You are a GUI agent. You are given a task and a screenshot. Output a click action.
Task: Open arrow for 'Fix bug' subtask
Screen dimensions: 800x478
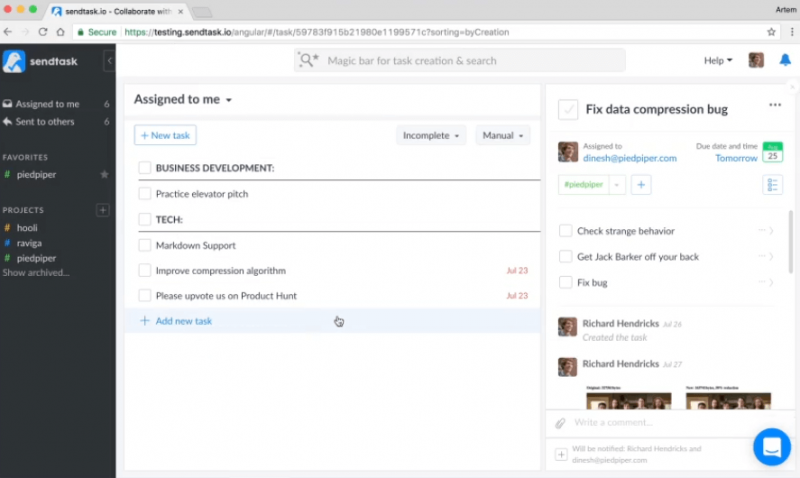point(771,283)
